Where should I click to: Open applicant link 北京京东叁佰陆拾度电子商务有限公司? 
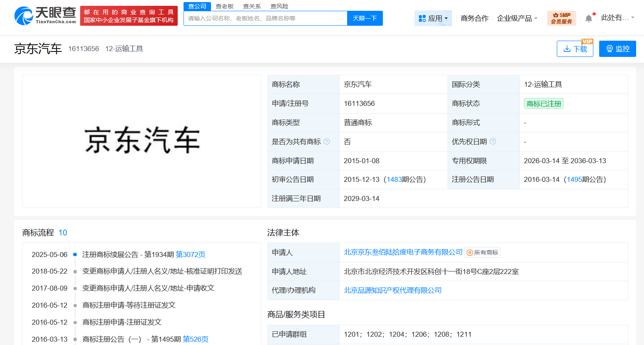(403, 252)
